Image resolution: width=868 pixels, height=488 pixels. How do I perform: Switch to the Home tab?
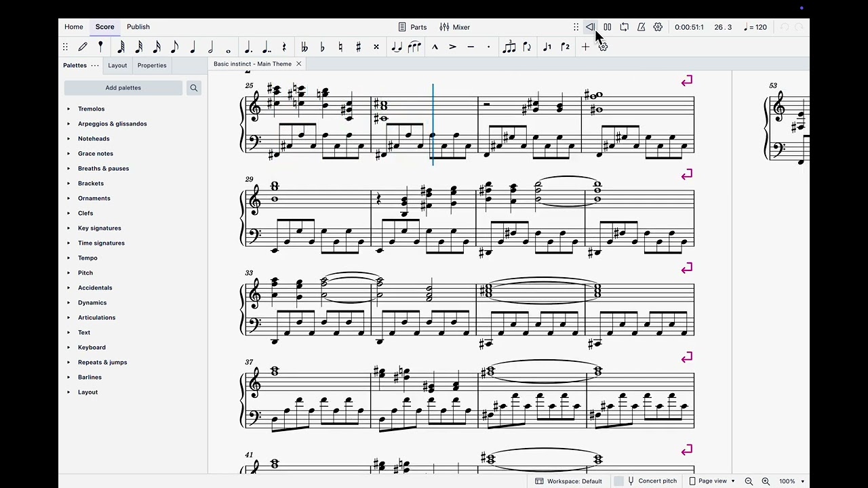coord(74,27)
